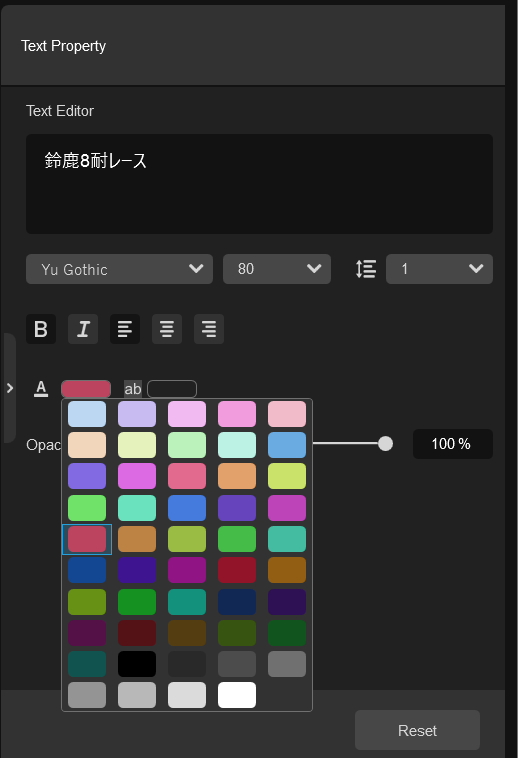Open the line spacing value dropdown
Screen dimensions: 518x758
coord(439,269)
